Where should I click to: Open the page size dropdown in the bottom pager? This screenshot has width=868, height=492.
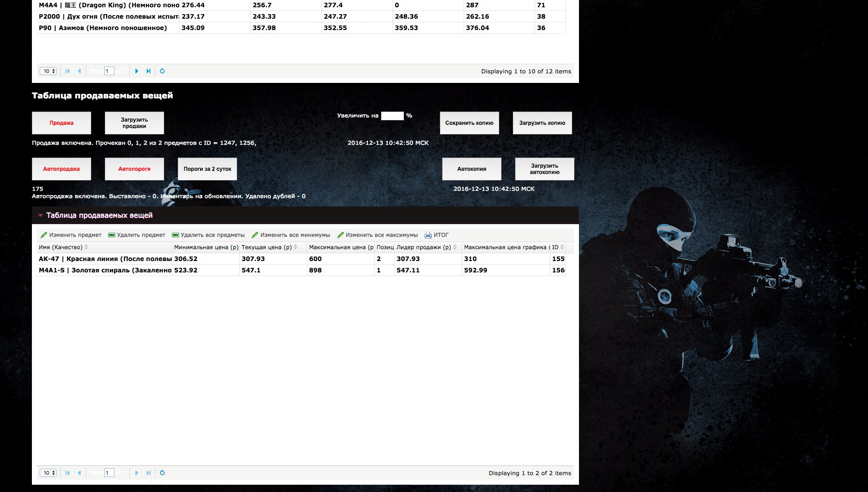point(48,473)
